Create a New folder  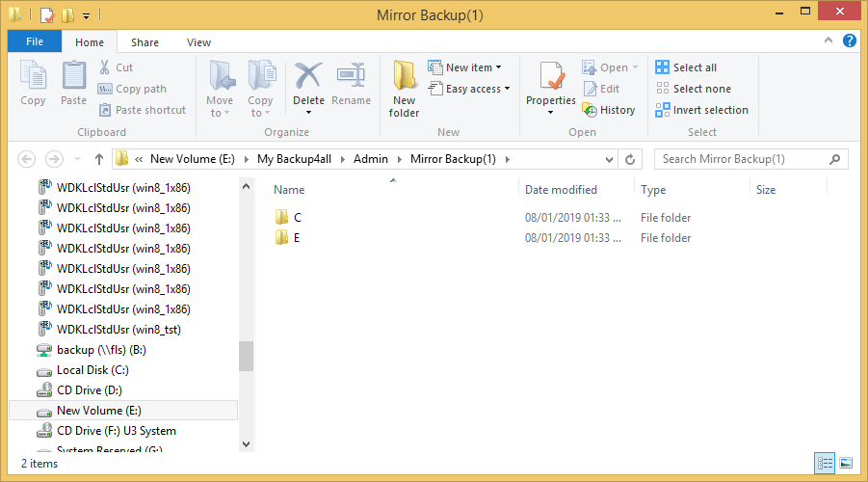click(x=404, y=89)
